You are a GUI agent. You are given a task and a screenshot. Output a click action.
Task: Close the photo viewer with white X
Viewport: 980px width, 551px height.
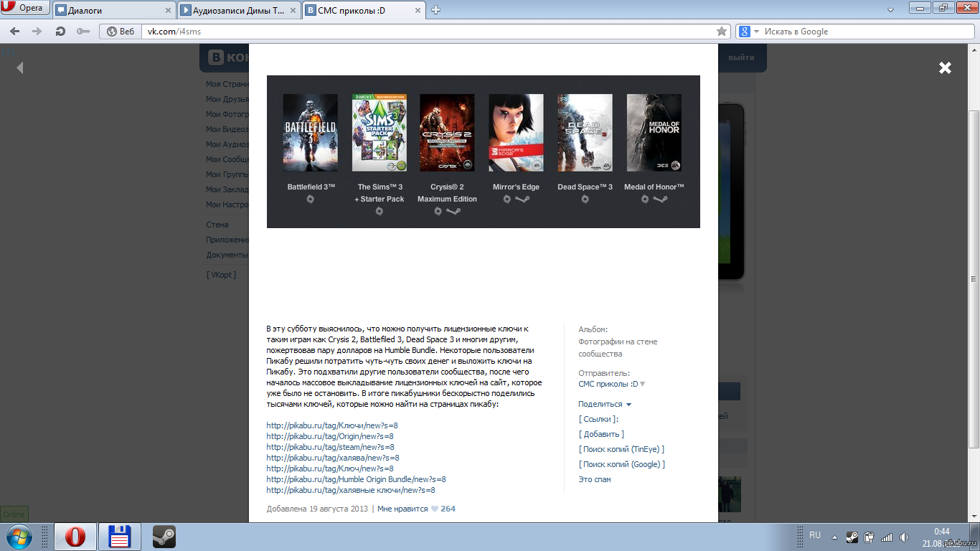(x=945, y=67)
